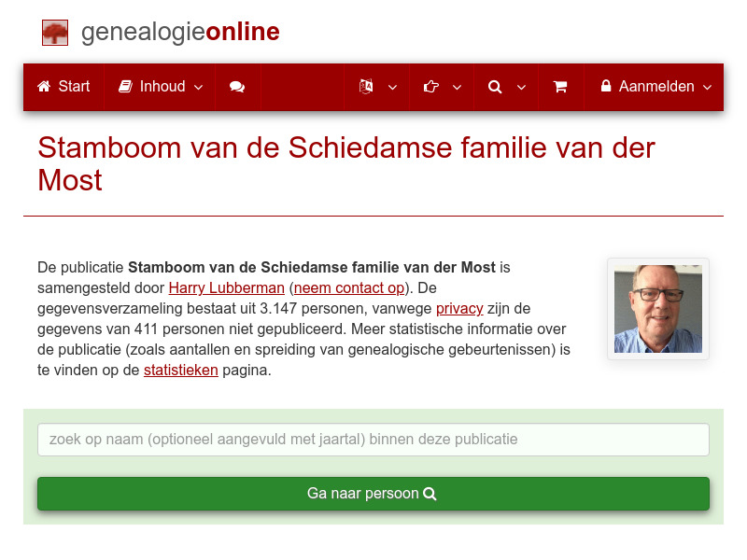Expand the Aanmelden dropdown
The image size is (747, 560).
click(709, 87)
